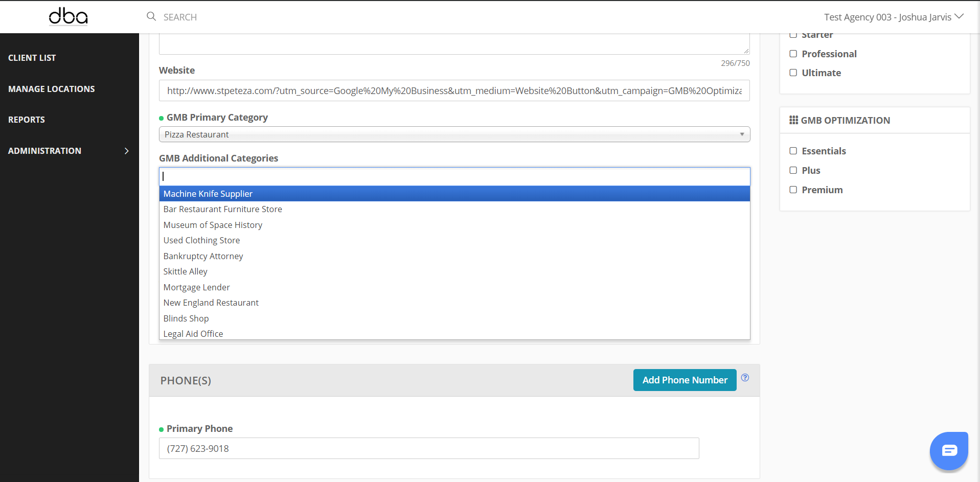Click into the Primary Phone field

tap(428, 448)
